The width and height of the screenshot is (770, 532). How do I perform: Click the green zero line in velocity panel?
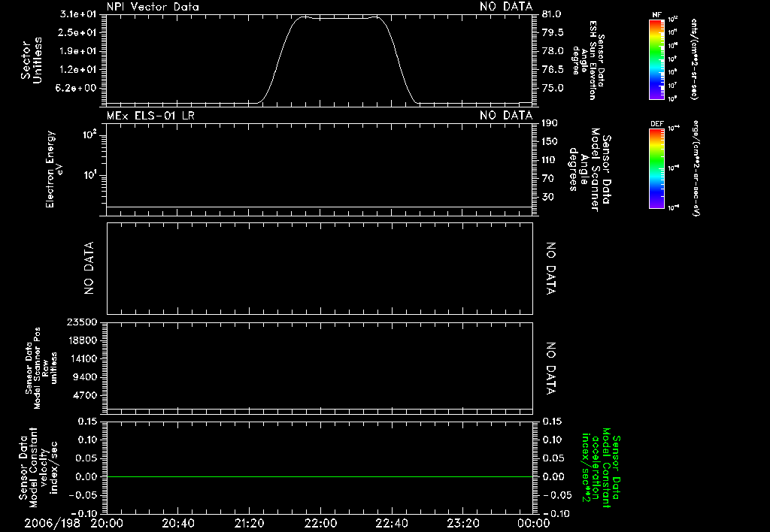point(320,476)
